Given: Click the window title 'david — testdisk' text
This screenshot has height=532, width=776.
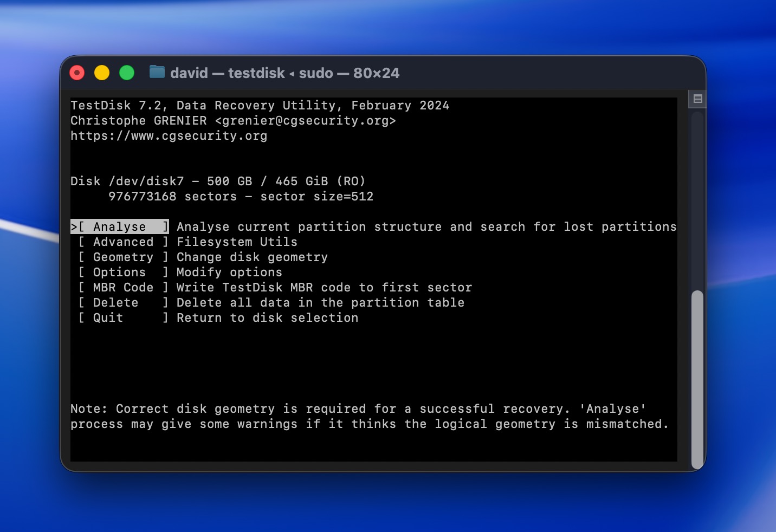Looking at the screenshot, I should tap(227, 73).
